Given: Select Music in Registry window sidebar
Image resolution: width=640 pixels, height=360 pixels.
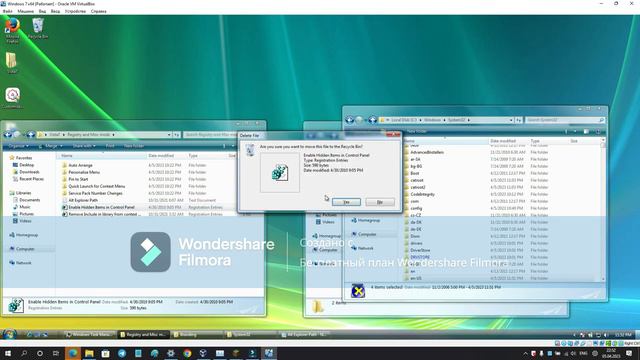Looking at the screenshot, I should point(22,207).
